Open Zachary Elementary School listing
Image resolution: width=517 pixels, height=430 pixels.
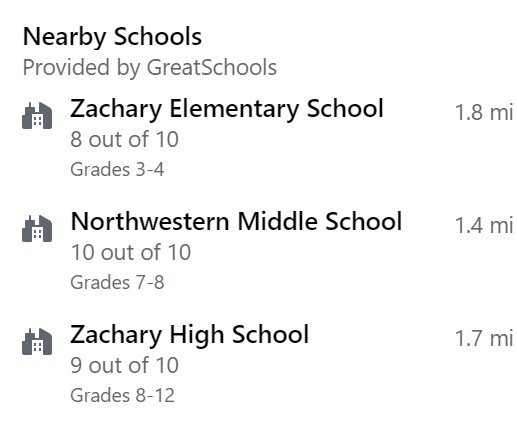(x=227, y=109)
